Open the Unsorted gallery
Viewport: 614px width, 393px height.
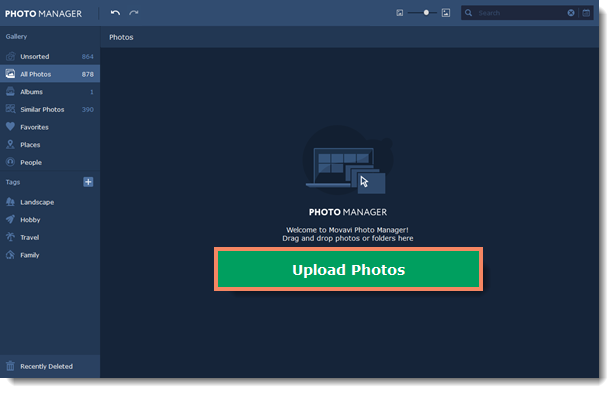coord(50,56)
